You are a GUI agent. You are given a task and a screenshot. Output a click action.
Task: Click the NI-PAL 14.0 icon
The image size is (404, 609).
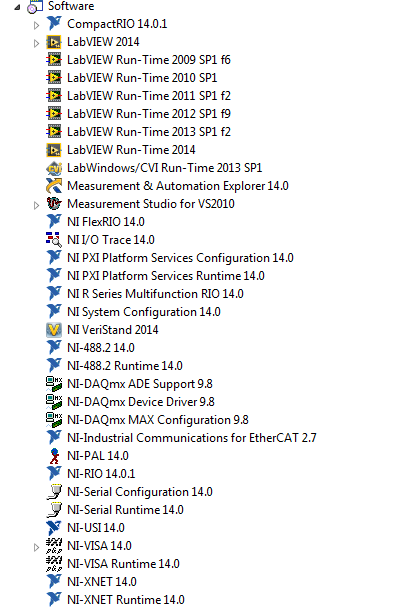click(54, 456)
